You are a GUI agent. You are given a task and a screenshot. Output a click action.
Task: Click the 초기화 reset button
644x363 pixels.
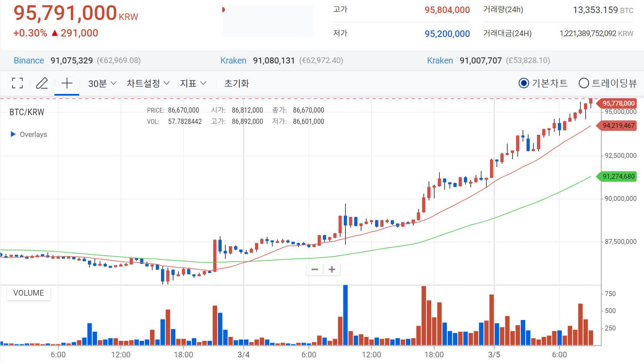tap(236, 83)
